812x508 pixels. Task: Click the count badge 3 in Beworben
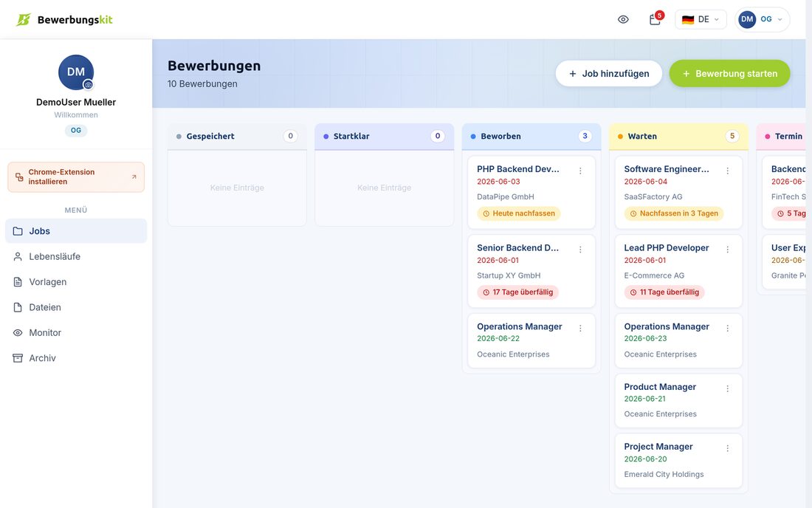point(585,136)
